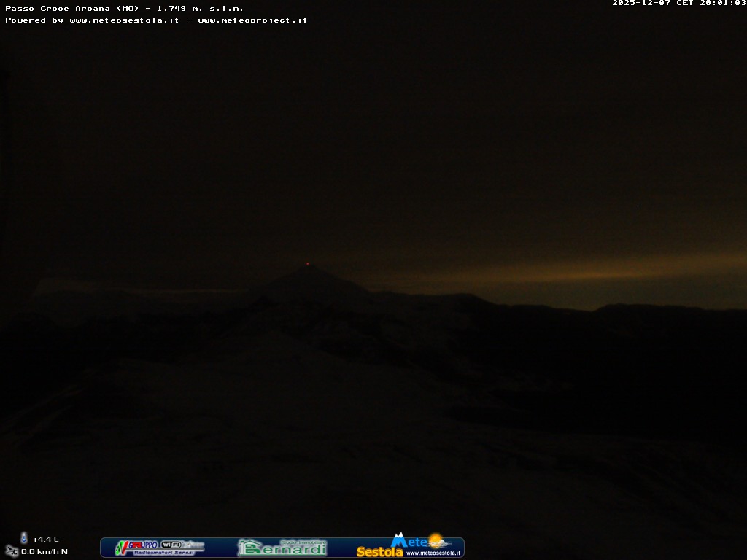Click the Radioamatori Senesi label

point(164,553)
